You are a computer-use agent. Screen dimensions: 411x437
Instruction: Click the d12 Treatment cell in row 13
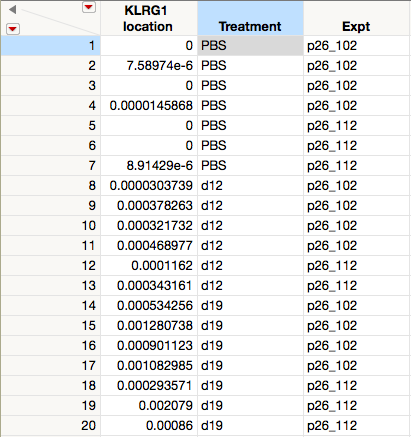click(250, 286)
